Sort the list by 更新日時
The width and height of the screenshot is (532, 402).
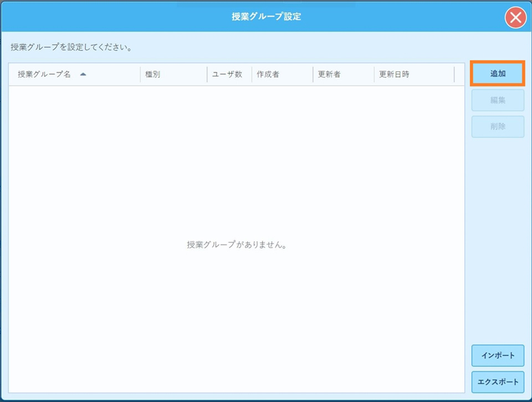click(x=394, y=74)
